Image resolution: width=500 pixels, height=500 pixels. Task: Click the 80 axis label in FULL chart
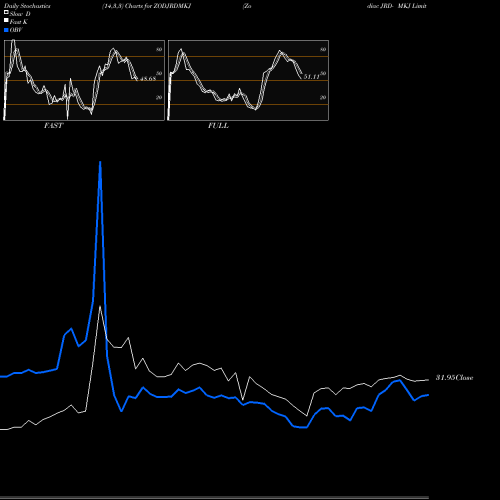point(323,49)
